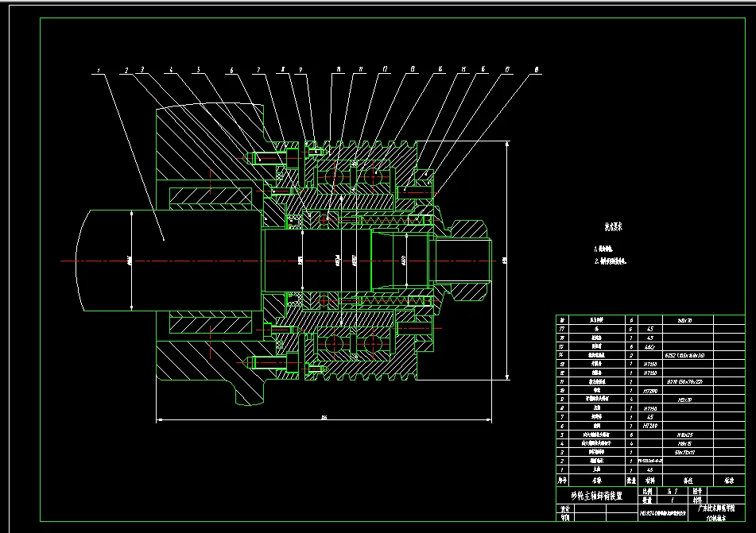Click material HT150 in parts list row 8
756x533 pixels.
[650, 408]
